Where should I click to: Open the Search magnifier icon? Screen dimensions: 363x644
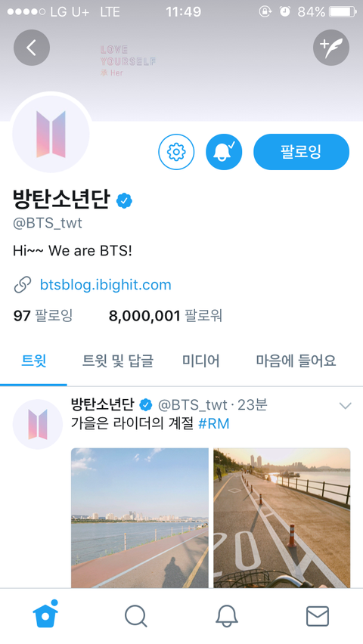pos(135,616)
